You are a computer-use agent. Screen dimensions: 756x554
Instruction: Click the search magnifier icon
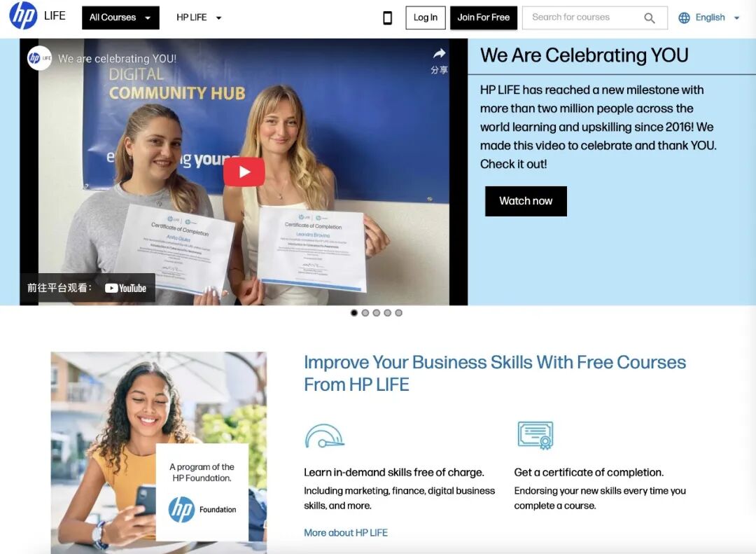(650, 18)
